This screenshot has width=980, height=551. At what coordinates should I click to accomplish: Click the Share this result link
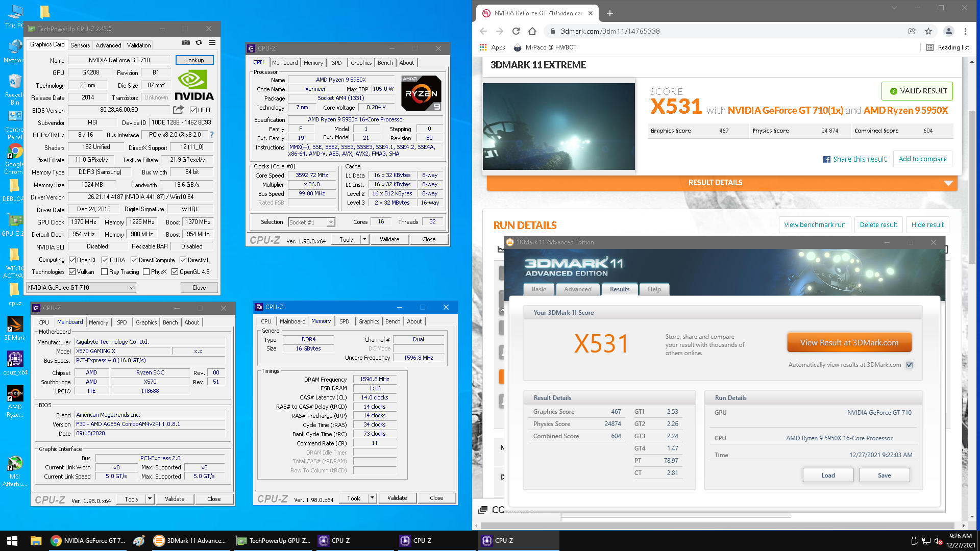(x=855, y=159)
